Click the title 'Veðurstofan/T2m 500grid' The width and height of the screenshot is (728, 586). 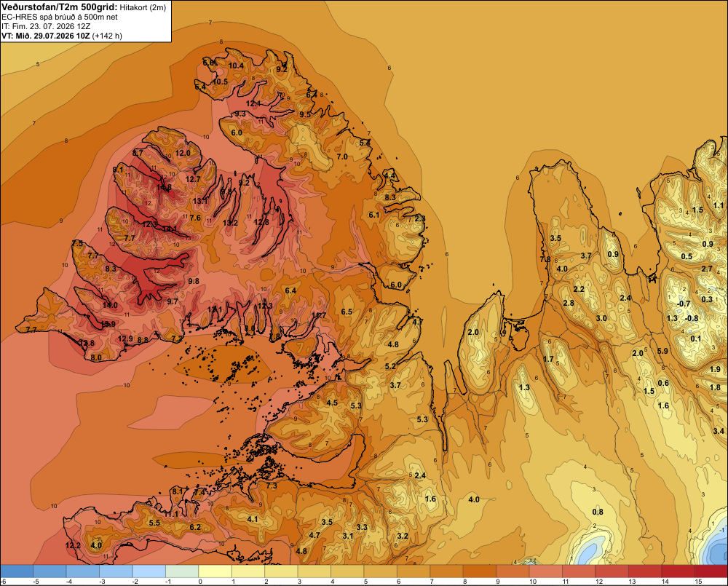[60, 7]
